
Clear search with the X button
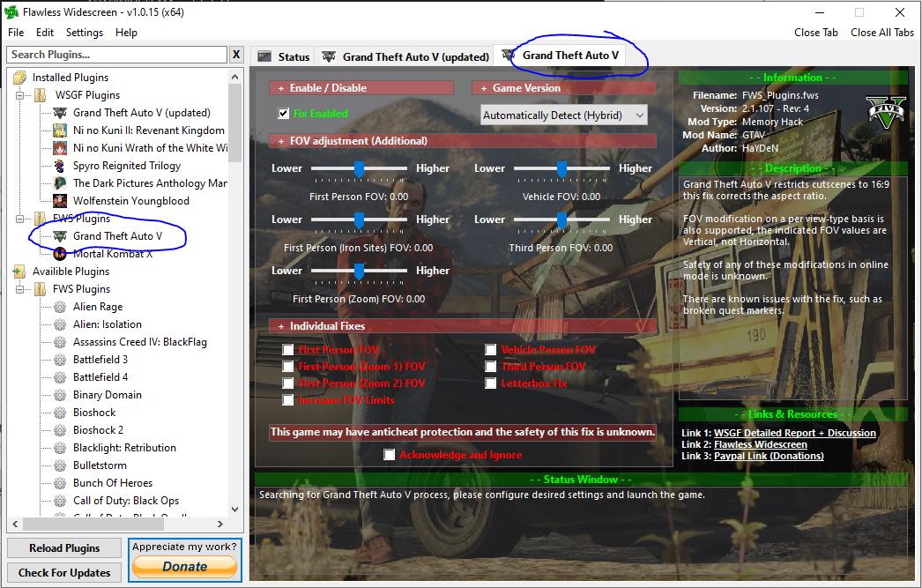tap(235, 55)
